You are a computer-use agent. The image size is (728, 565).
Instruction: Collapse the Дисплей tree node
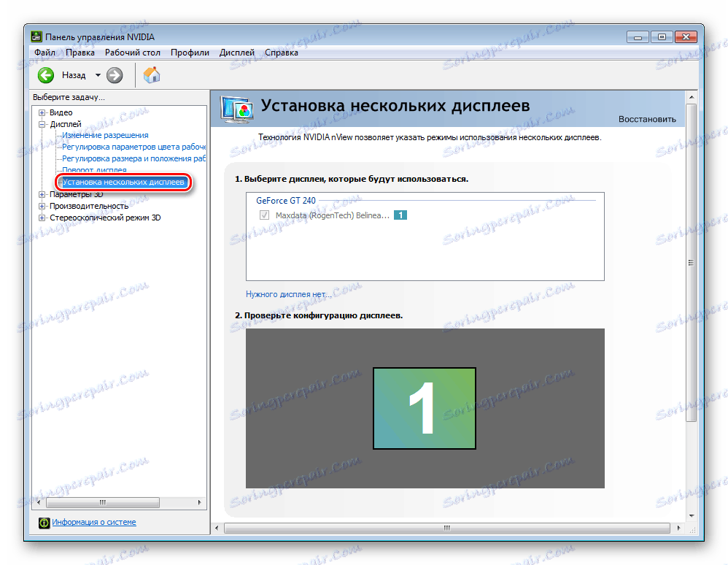click(42, 124)
